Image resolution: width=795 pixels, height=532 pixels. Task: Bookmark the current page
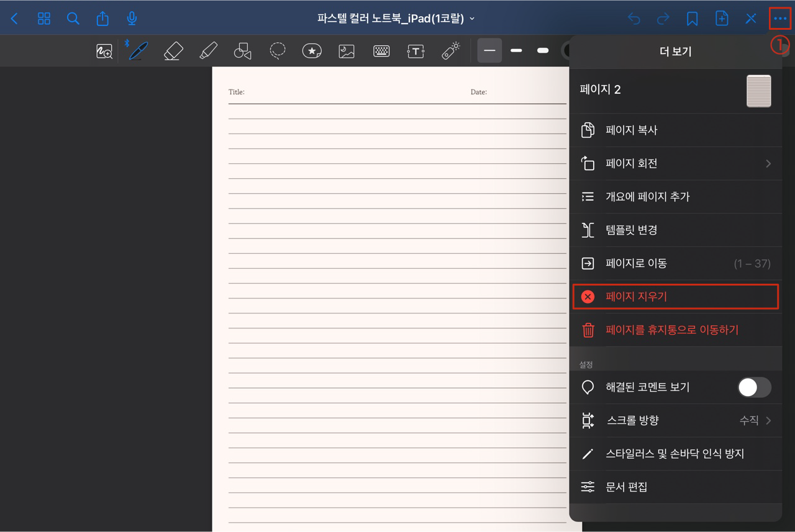coord(692,19)
